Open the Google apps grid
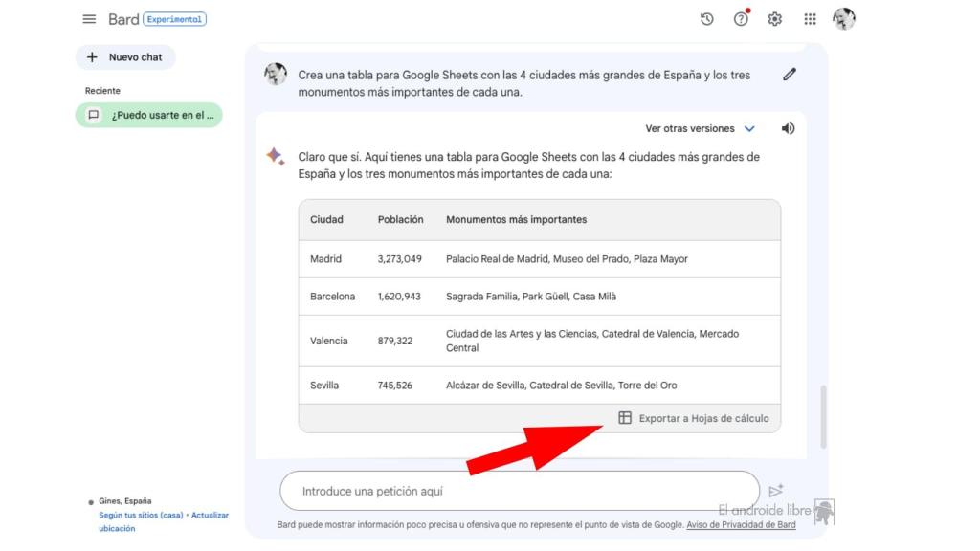 [810, 19]
